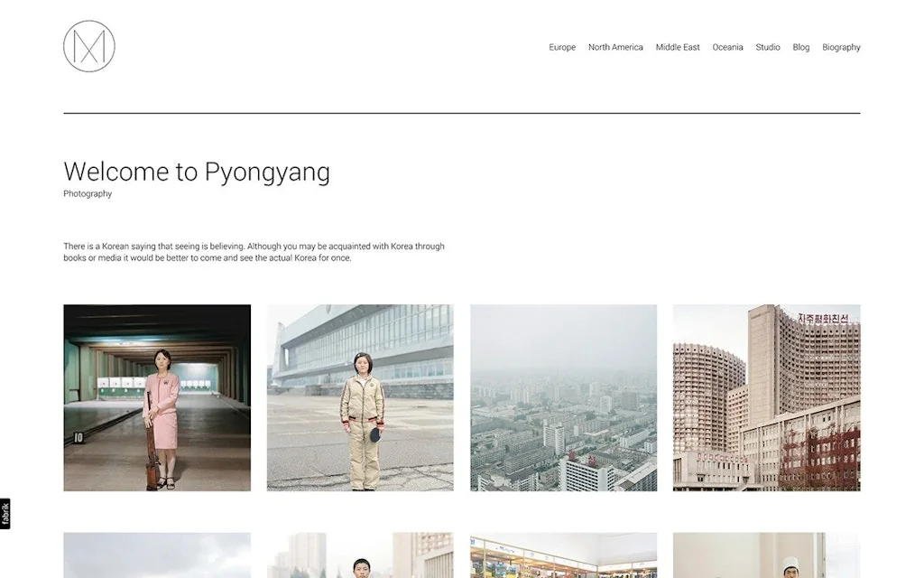This screenshot has height=578, width=924.
Task: Visit the Blog page
Action: click(x=801, y=47)
